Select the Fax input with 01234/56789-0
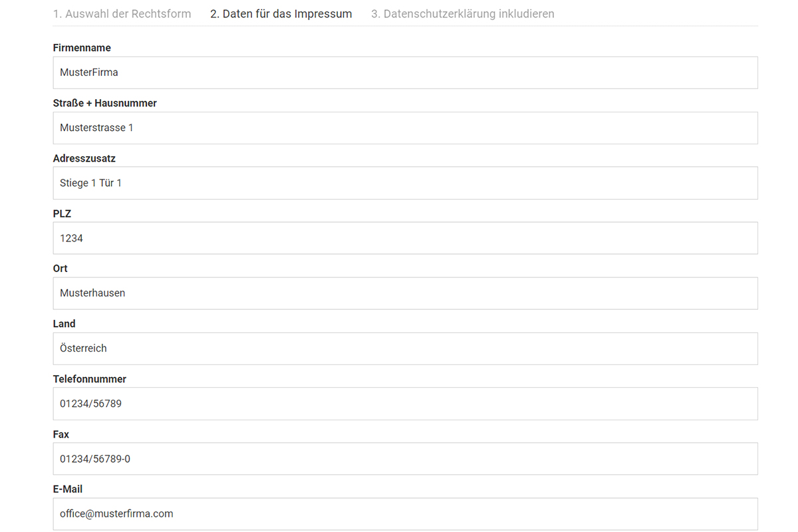 click(x=405, y=459)
